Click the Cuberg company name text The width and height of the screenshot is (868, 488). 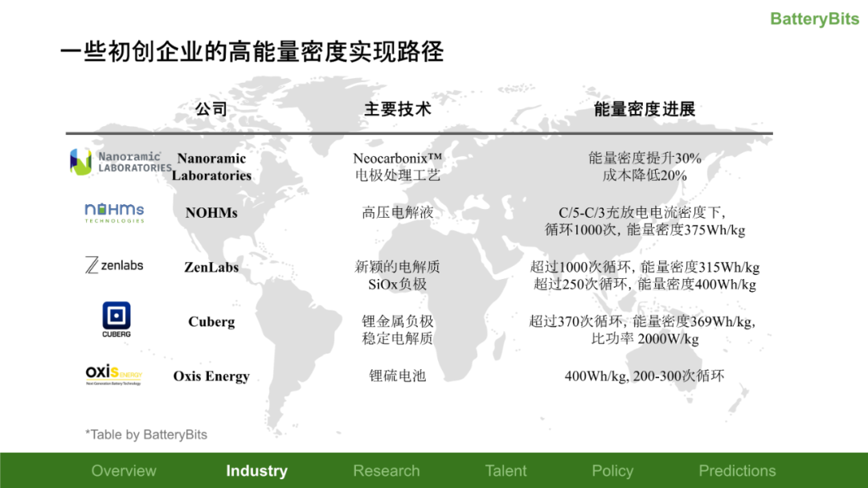(x=211, y=322)
